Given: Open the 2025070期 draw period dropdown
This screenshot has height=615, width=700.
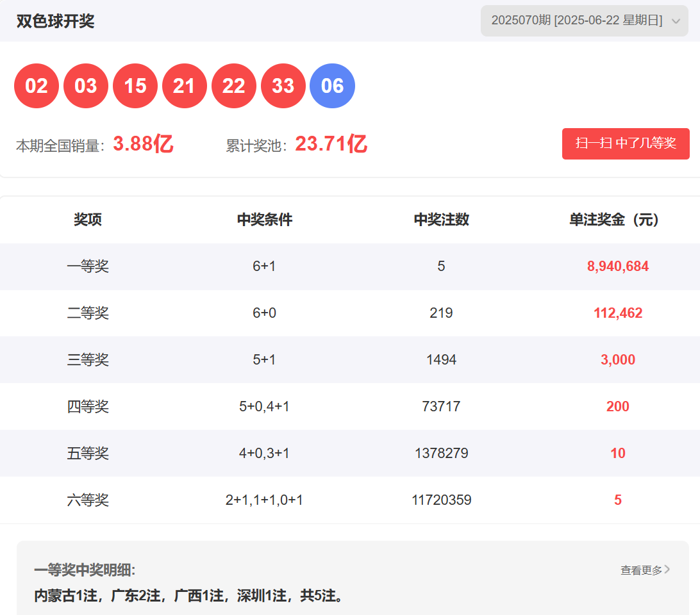Looking at the screenshot, I should pyautogui.click(x=576, y=20).
